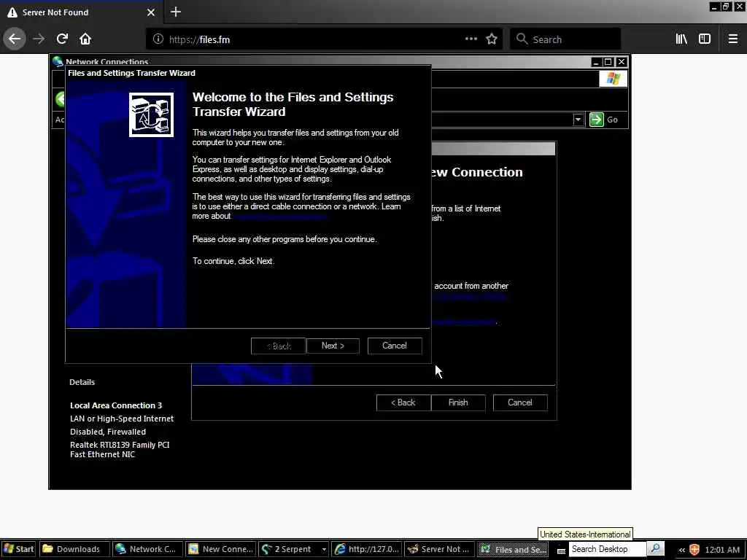Click the browser forward arrow

(39, 39)
